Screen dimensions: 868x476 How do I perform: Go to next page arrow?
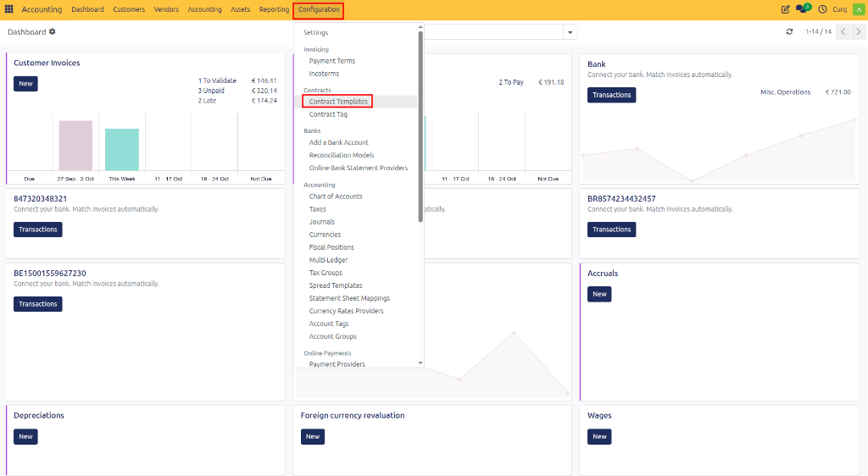858,32
